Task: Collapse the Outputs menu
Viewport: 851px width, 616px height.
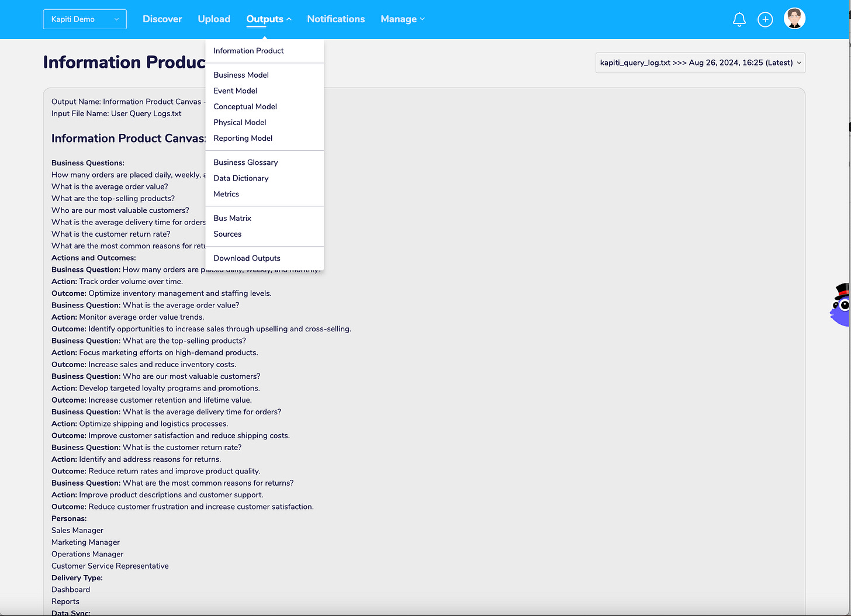Action: pyautogui.click(x=269, y=19)
